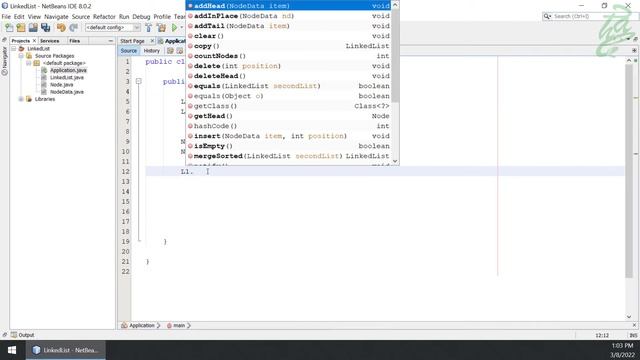Click the Clean and Build Project icon
The width and height of the screenshot is (640, 360).
click(x=162, y=27)
